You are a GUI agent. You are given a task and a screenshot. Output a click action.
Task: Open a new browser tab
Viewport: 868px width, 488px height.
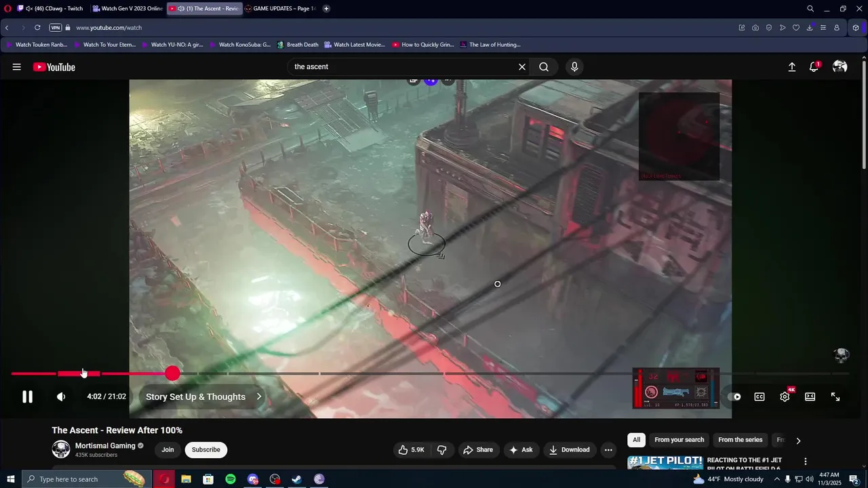click(326, 9)
